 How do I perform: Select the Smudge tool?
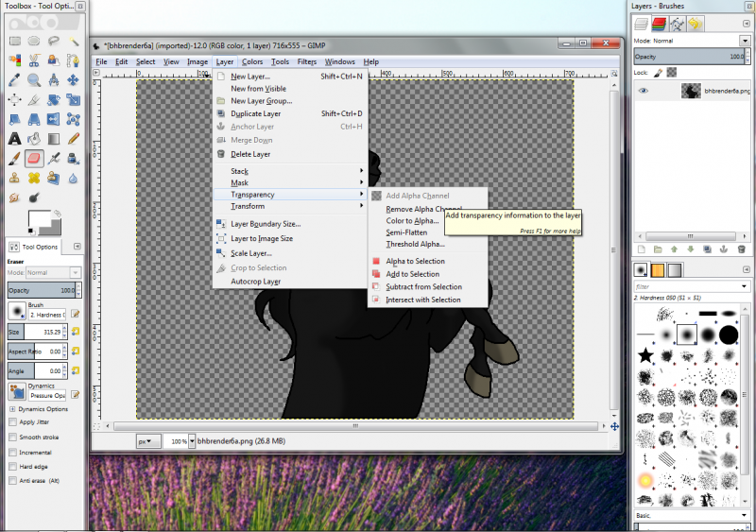[x=15, y=197]
